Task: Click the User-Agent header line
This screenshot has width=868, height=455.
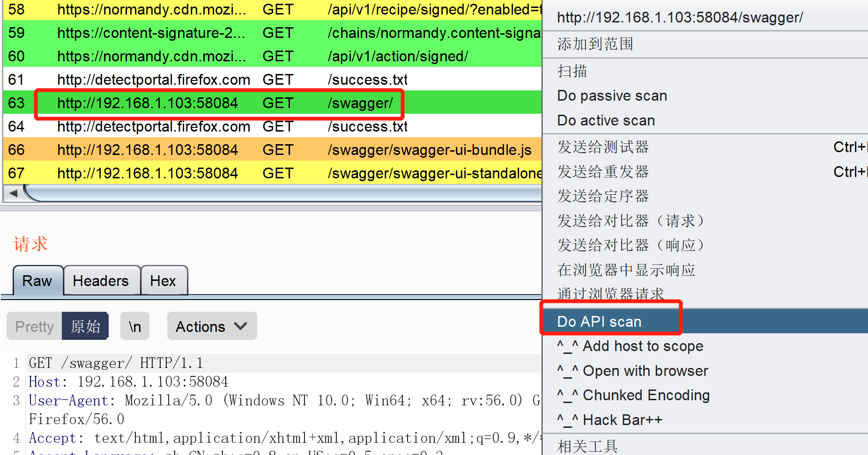Action: point(284,401)
